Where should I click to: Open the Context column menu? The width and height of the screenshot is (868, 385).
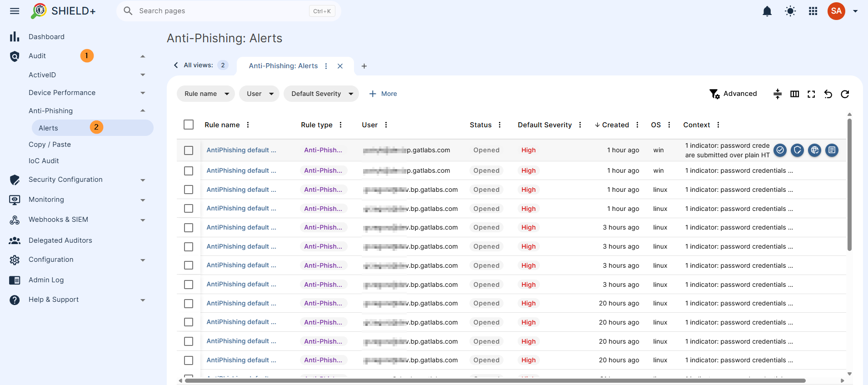(x=718, y=125)
